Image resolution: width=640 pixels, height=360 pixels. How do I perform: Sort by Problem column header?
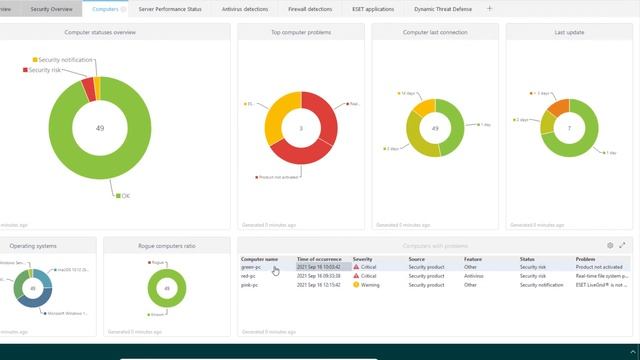[585, 259]
